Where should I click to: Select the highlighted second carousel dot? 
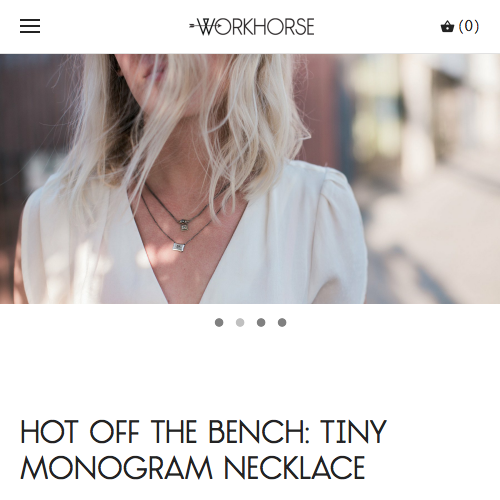(240, 322)
